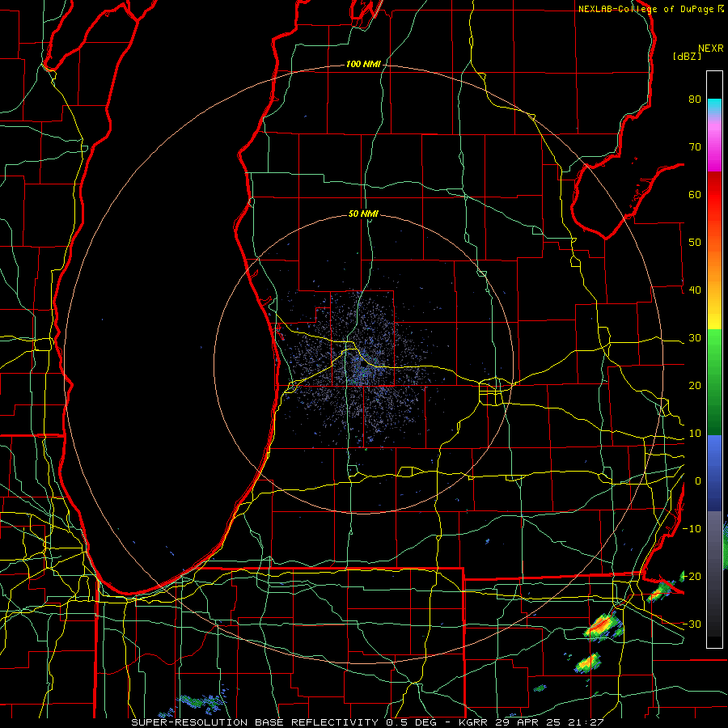This screenshot has height=728, width=728.
Task: Click the positive 20 value on the dBZ scale
Action: (x=695, y=386)
